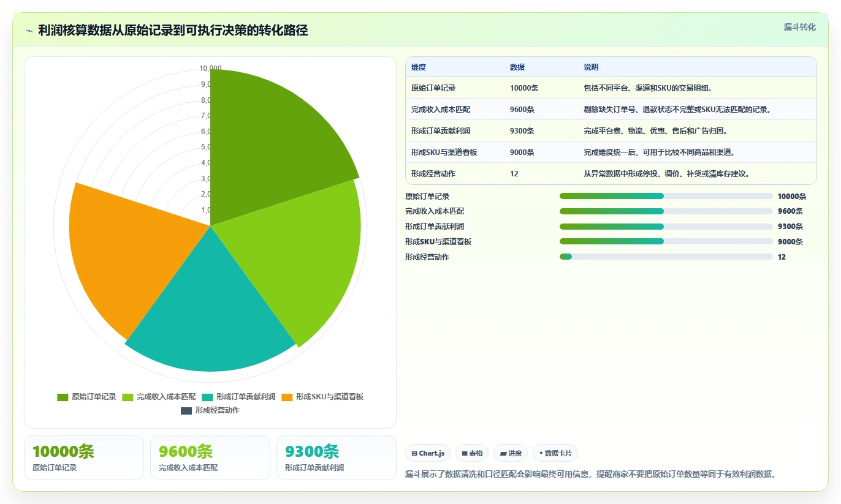
Task: Select the 进度 tag chip
Action: pyautogui.click(x=511, y=453)
